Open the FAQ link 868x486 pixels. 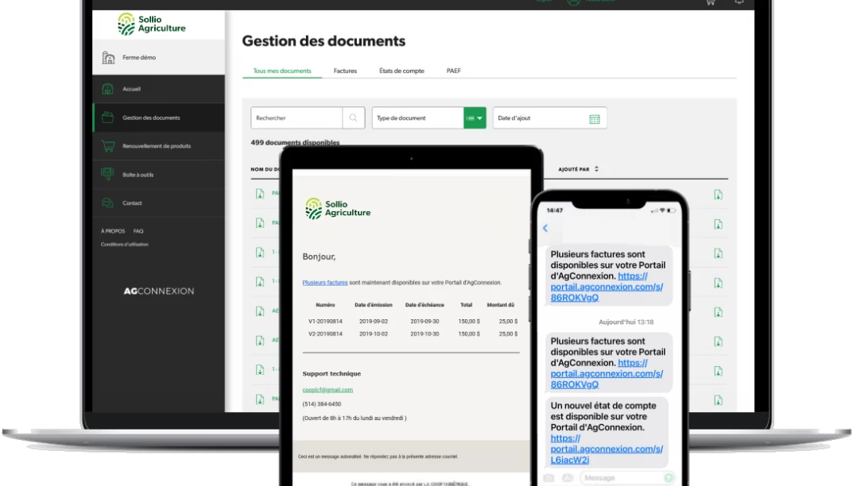pyautogui.click(x=138, y=231)
